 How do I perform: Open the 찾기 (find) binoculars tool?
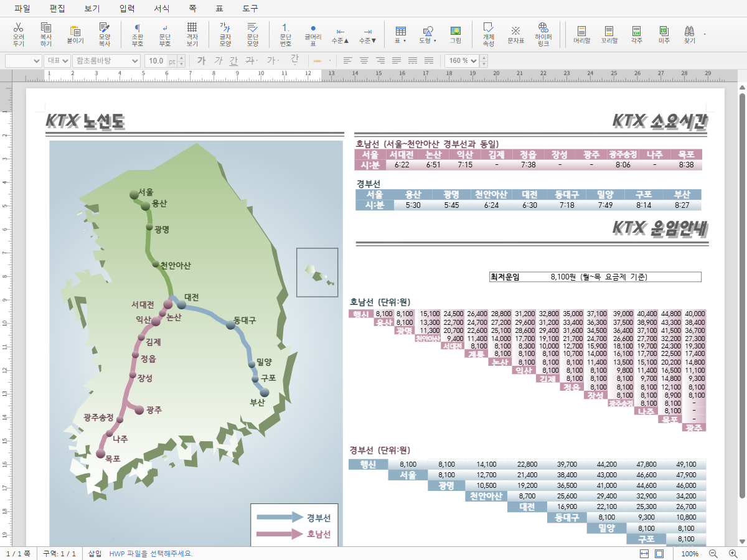(690, 35)
